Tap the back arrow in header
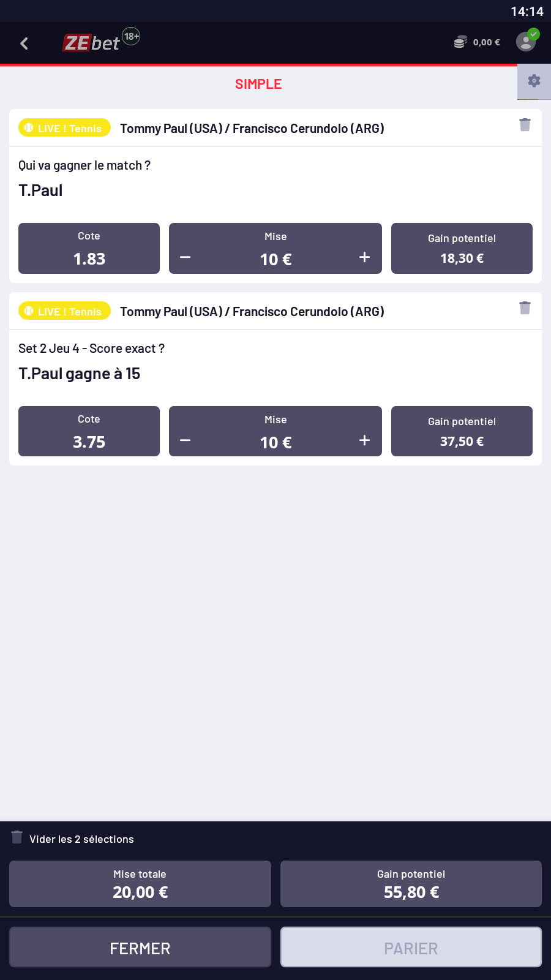The width and height of the screenshot is (551, 980). (x=24, y=43)
